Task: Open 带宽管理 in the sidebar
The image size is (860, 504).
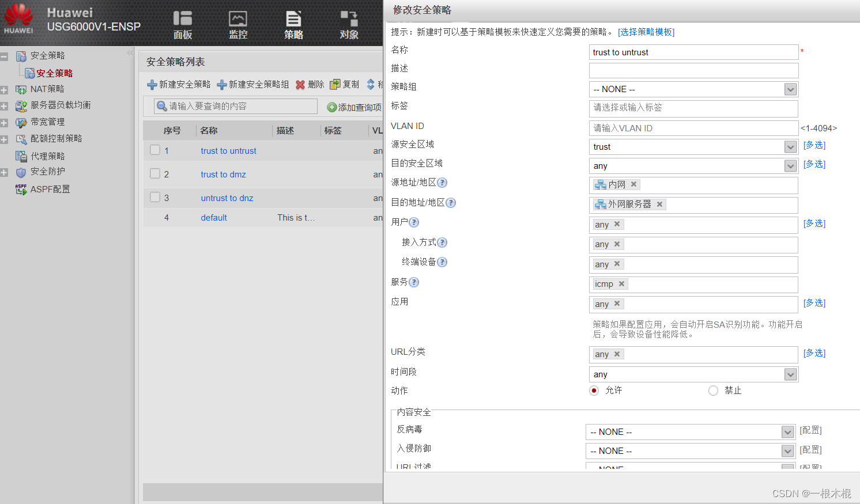Action: point(47,122)
